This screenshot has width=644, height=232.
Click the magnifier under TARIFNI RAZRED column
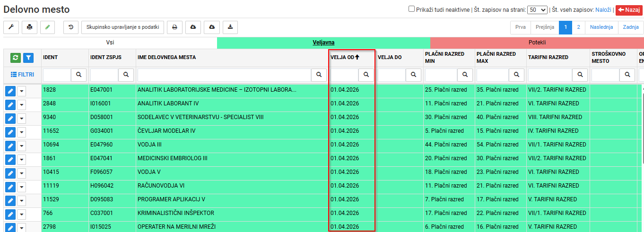[580, 75]
